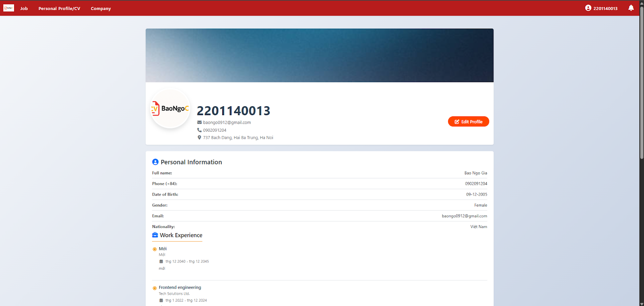Select the Frontend engineering job title
644x306 pixels.
pos(180,287)
